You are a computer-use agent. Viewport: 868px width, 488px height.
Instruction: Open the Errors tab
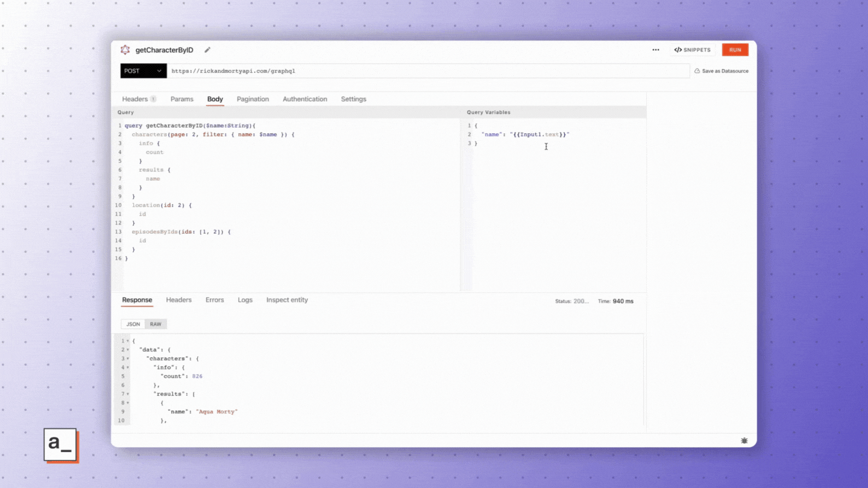coord(215,300)
